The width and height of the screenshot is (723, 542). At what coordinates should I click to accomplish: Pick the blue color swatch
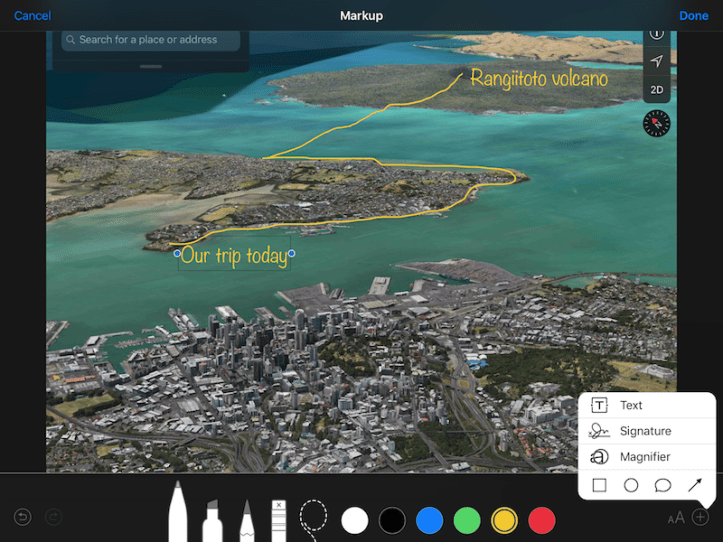[429, 519]
